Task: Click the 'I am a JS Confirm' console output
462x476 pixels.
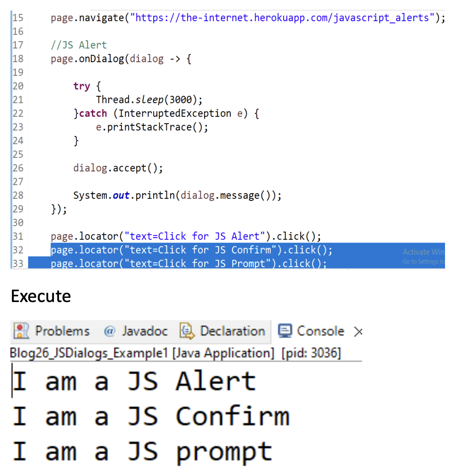Action: click(151, 417)
